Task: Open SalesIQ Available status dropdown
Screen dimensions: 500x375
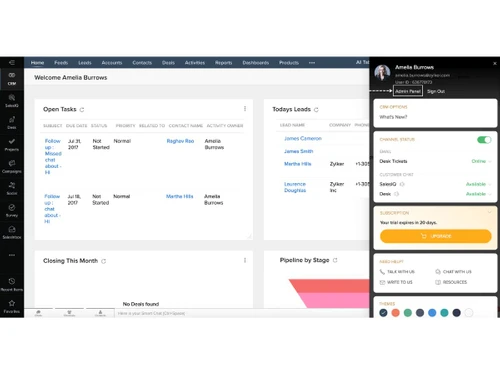Action: point(479,184)
